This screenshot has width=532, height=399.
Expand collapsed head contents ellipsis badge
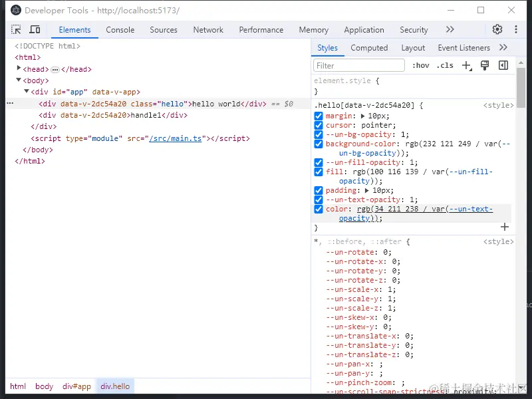tap(55, 70)
